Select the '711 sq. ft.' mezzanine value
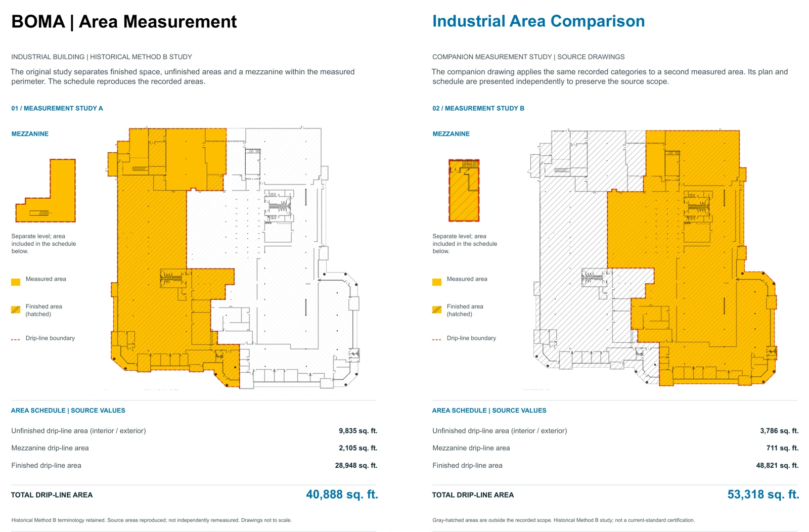 pyautogui.click(x=782, y=448)
